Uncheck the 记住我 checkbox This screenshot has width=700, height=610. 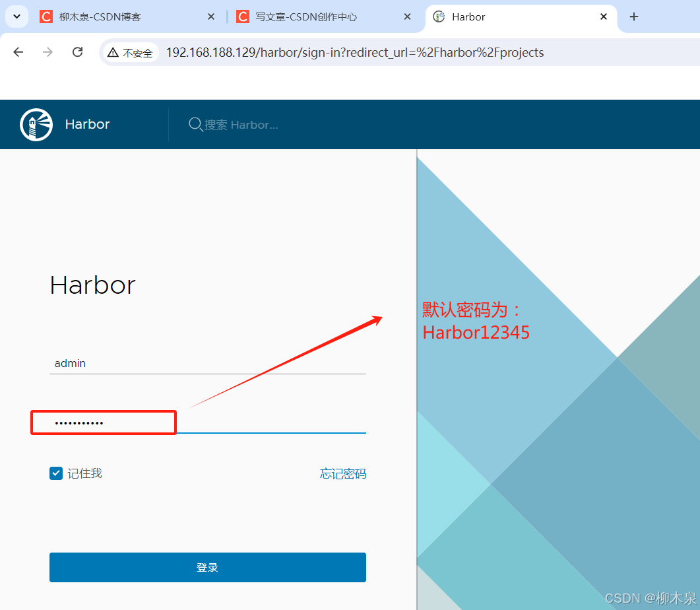click(56, 473)
